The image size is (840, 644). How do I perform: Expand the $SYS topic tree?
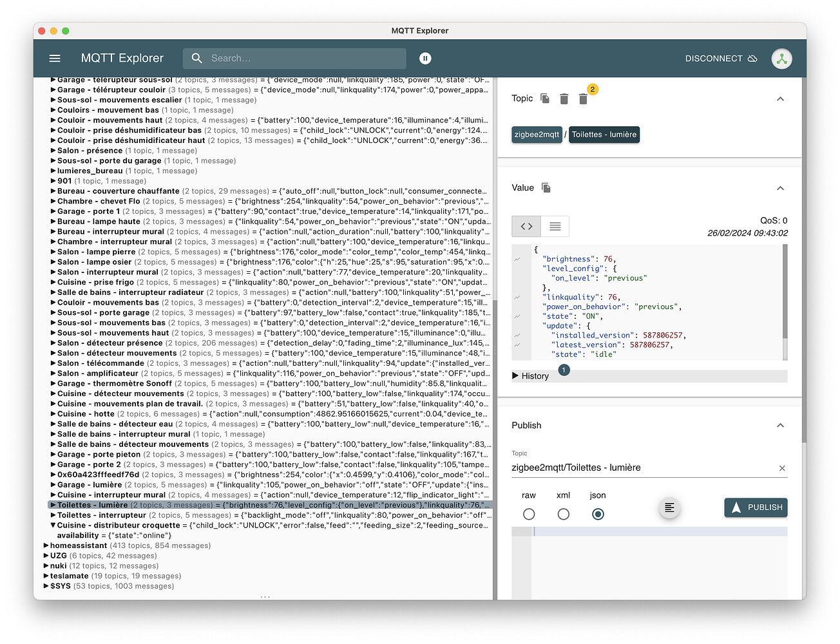coord(46,586)
